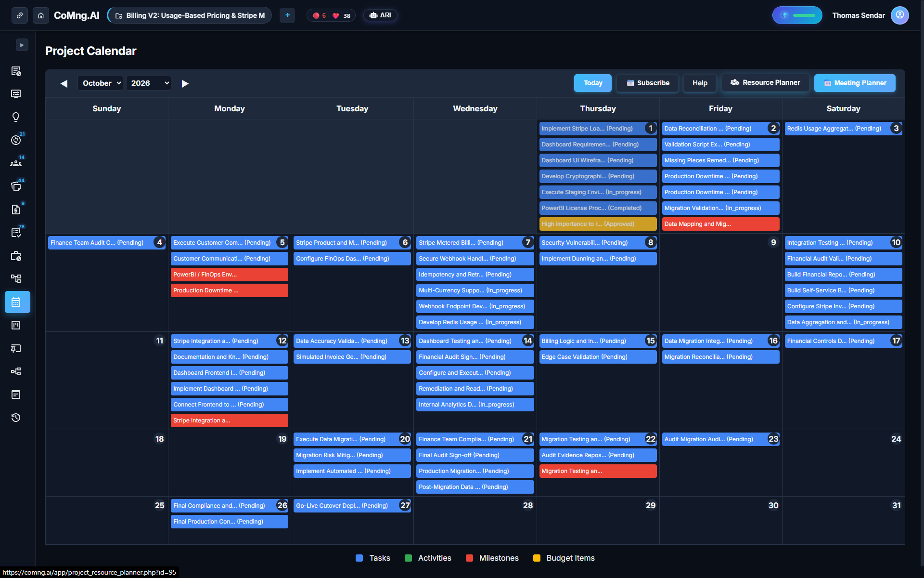The image size is (924, 578).
Task: Open the lightbulb ideas sidebar icon
Action: [16, 117]
